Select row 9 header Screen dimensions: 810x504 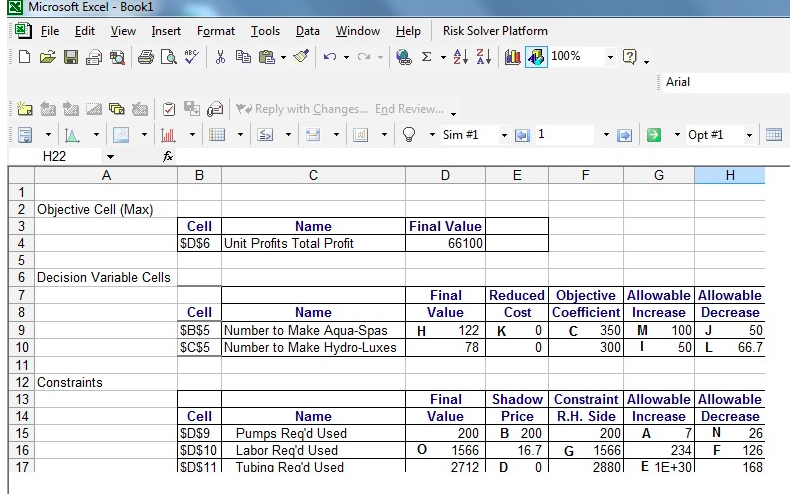pyautogui.click(x=21, y=330)
